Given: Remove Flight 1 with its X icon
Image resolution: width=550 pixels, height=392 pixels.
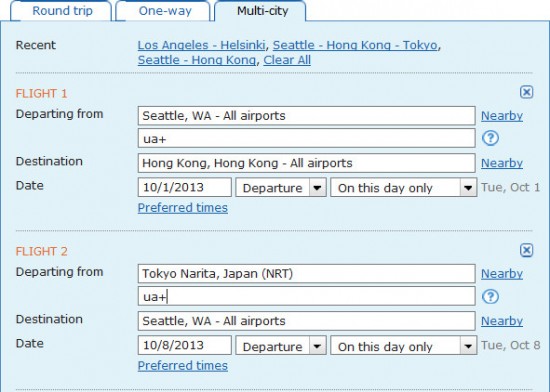Looking at the screenshot, I should click(526, 92).
